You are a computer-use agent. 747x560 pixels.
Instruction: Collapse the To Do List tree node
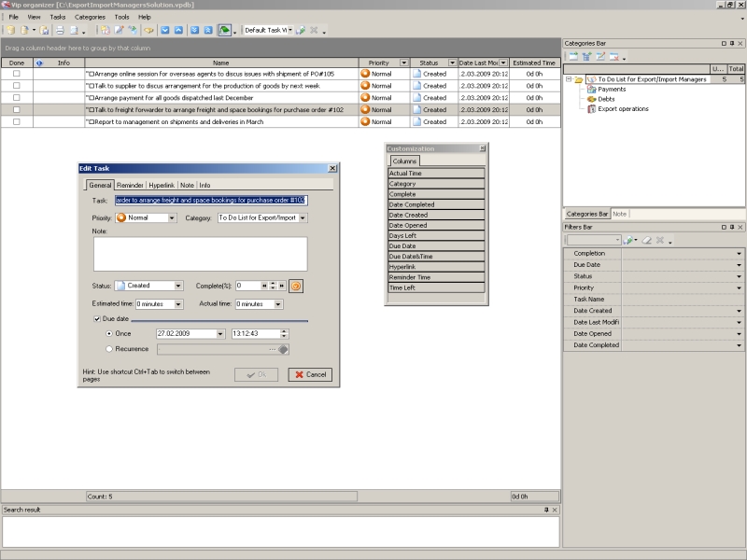pyautogui.click(x=568, y=80)
